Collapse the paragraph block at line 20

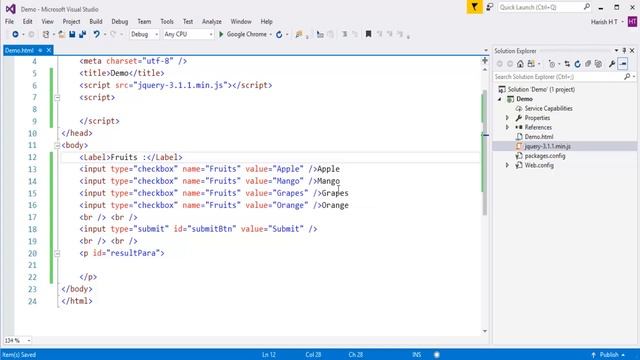[57, 253]
